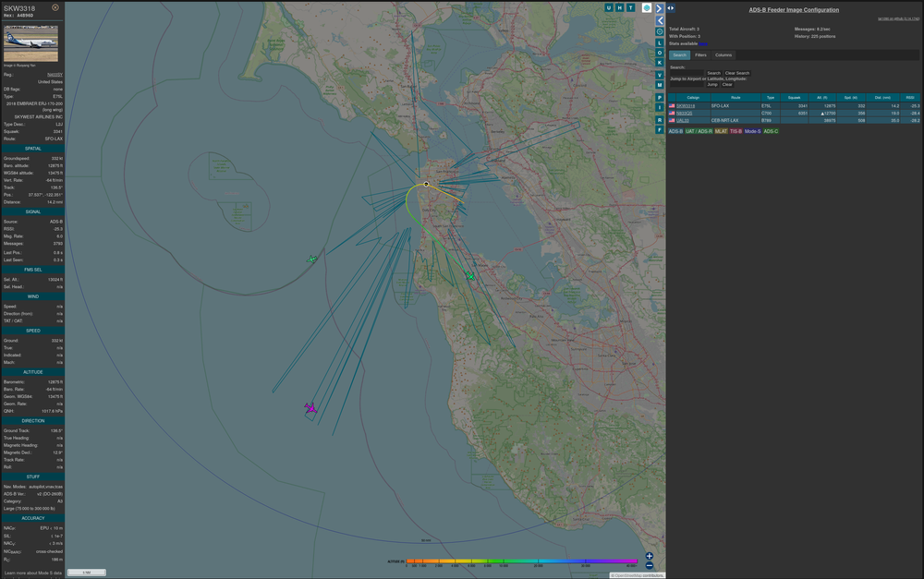Click the H button on map toolbar

(x=620, y=7)
